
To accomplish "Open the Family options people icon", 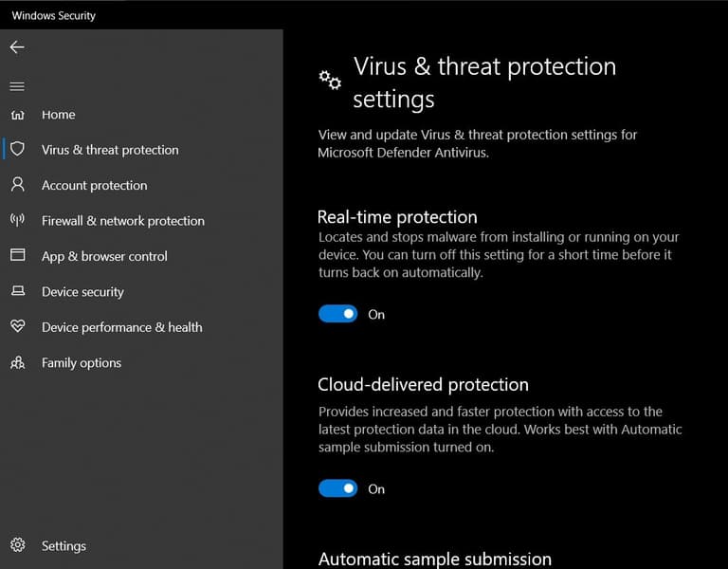I will pyautogui.click(x=17, y=363).
